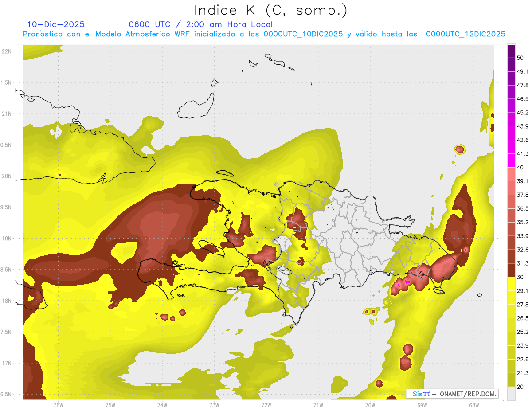Click the colorbar value "30"

(521, 278)
